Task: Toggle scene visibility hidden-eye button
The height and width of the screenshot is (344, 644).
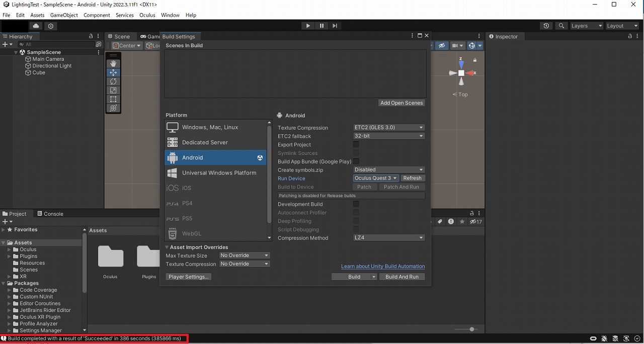Action: (442, 45)
